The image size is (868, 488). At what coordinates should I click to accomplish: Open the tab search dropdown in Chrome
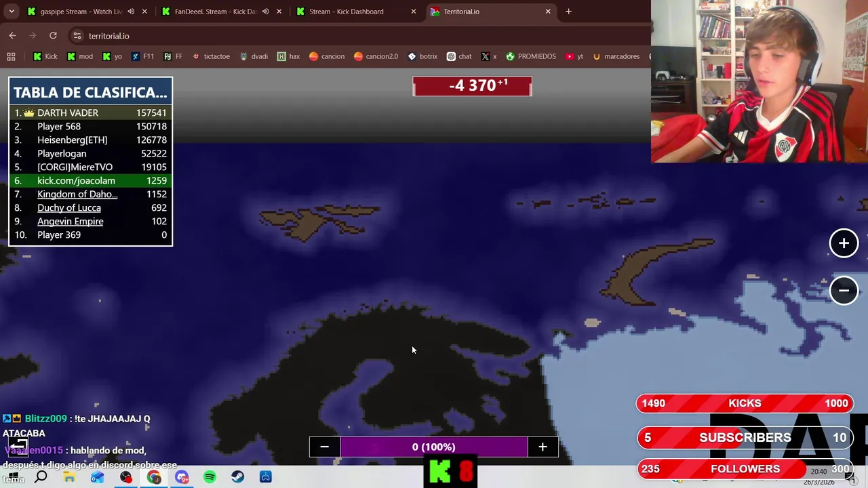pos(12,12)
